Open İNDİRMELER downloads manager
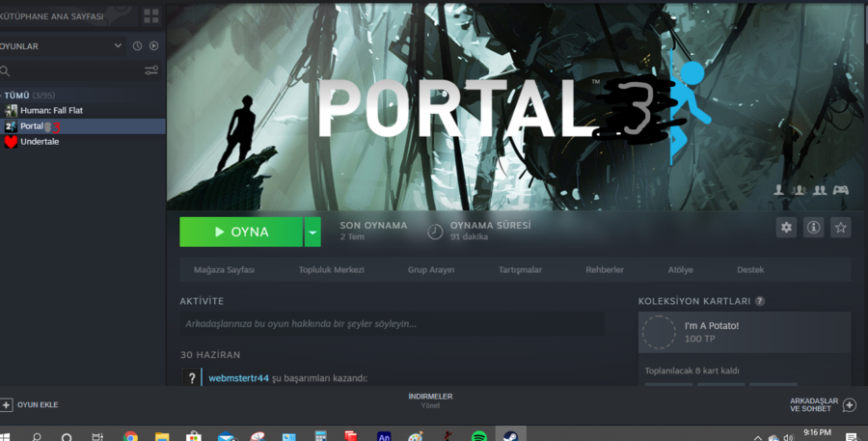 [430, 400]
